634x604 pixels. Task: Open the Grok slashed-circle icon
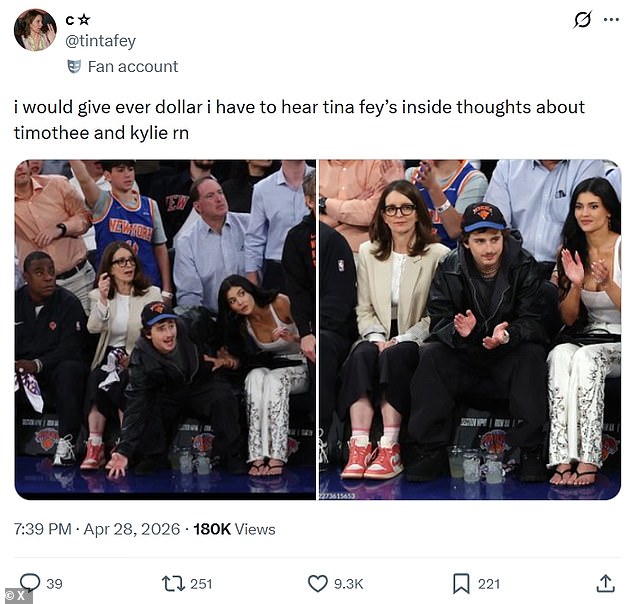(583, 19)
